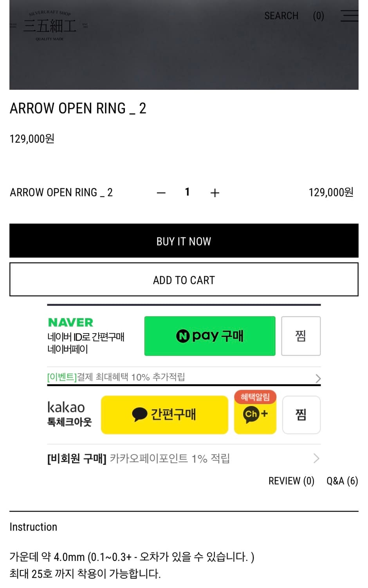
Task: Click the Kakao 찜 wishlist button
Action: [x=301, y=415]
